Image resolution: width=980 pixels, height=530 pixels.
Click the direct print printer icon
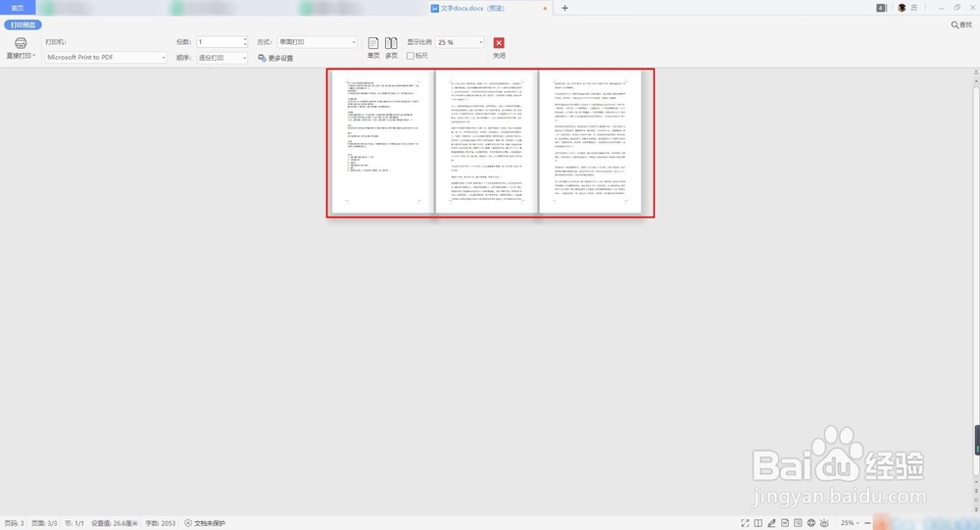click(21, 43)
